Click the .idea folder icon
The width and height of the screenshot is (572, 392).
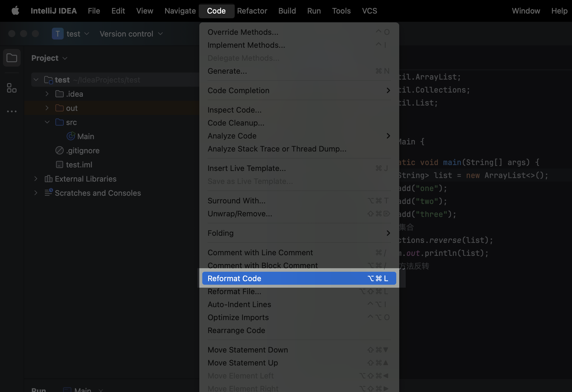pyautogui.click(x=60, y=94)
